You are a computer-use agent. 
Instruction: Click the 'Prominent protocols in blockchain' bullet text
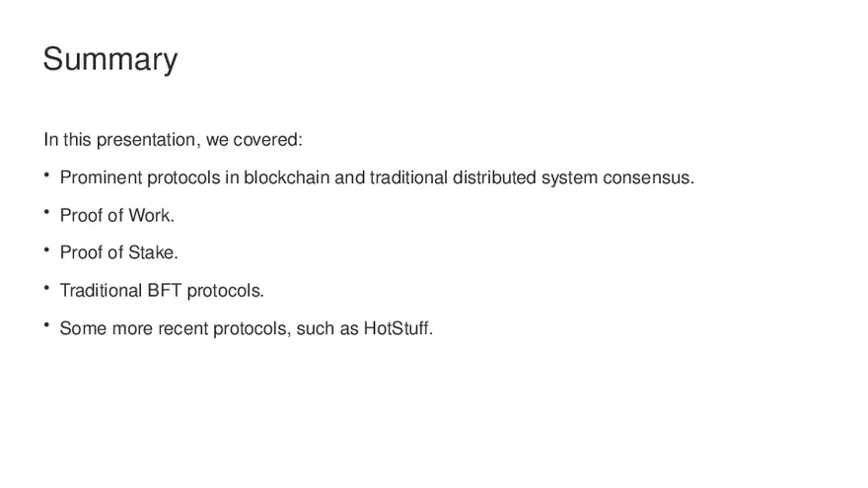[x=377, y=178]
